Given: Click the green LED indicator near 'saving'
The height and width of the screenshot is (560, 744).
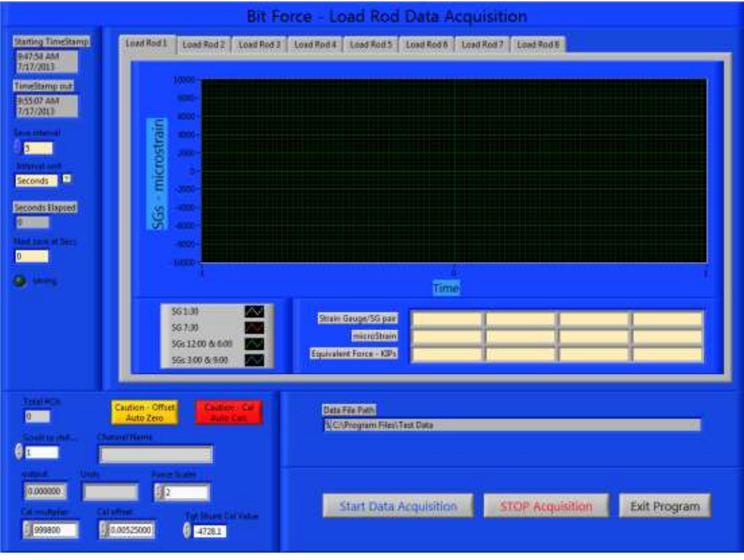Looking at the screenshot, I should coord(20,281).
